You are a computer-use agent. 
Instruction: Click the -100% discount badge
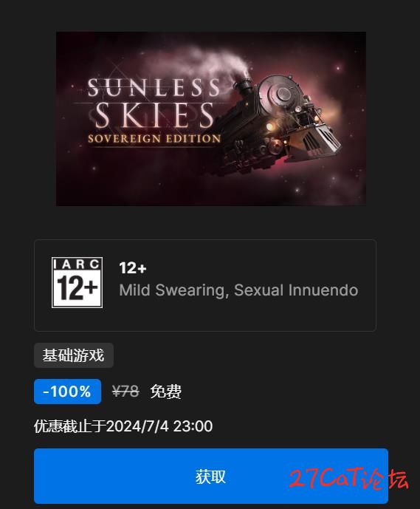coord(67,392)
